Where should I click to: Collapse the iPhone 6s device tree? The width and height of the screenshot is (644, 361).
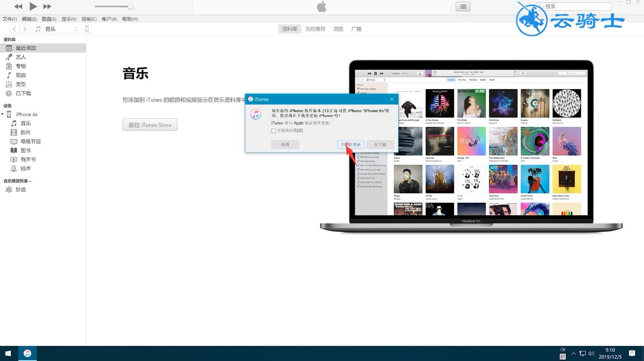pos(2,115)
